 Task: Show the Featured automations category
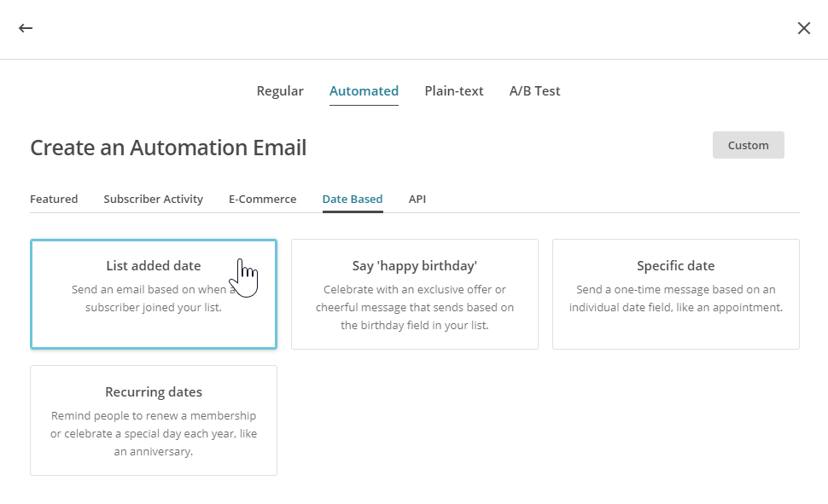tap(54, 200)
